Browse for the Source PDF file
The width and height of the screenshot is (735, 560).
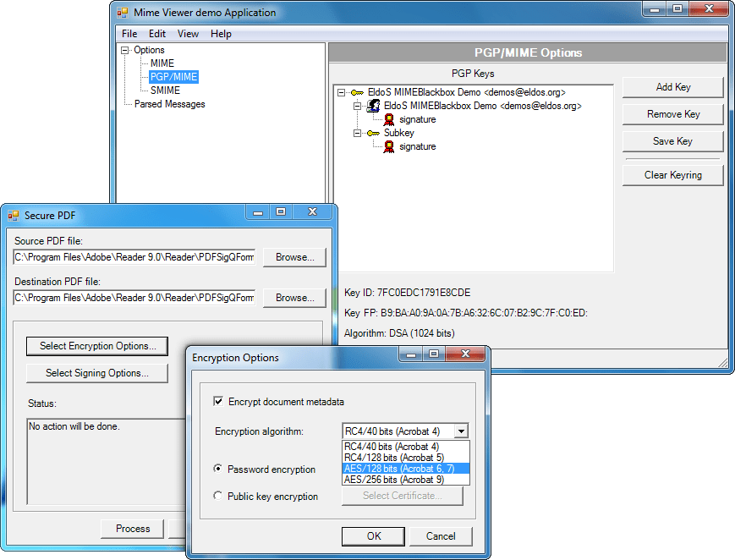click(294, 257)
